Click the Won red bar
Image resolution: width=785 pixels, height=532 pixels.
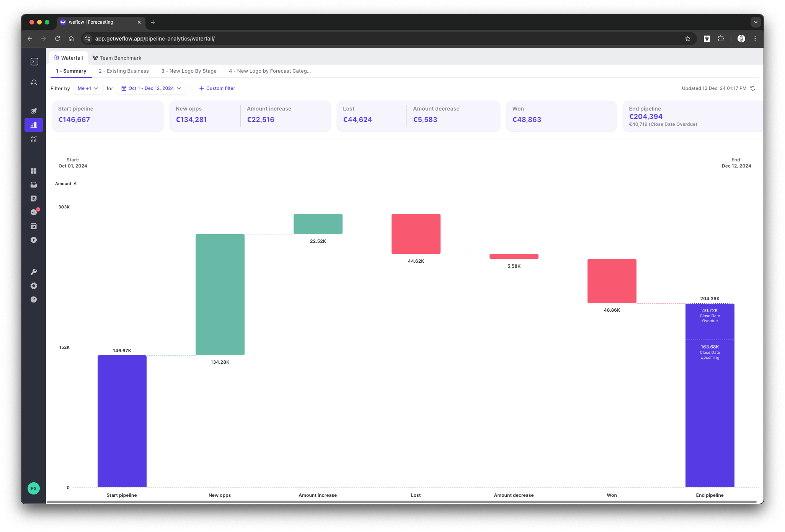pyautogui.click(x=612, y=281)
